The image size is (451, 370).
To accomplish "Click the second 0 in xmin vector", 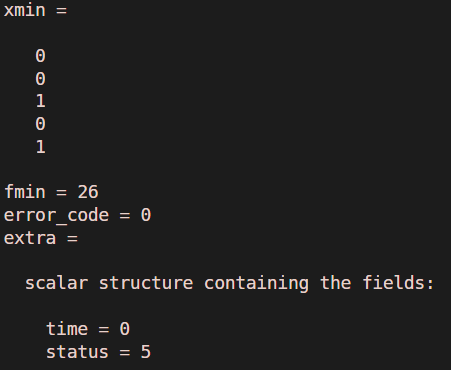I will [40, 79].
